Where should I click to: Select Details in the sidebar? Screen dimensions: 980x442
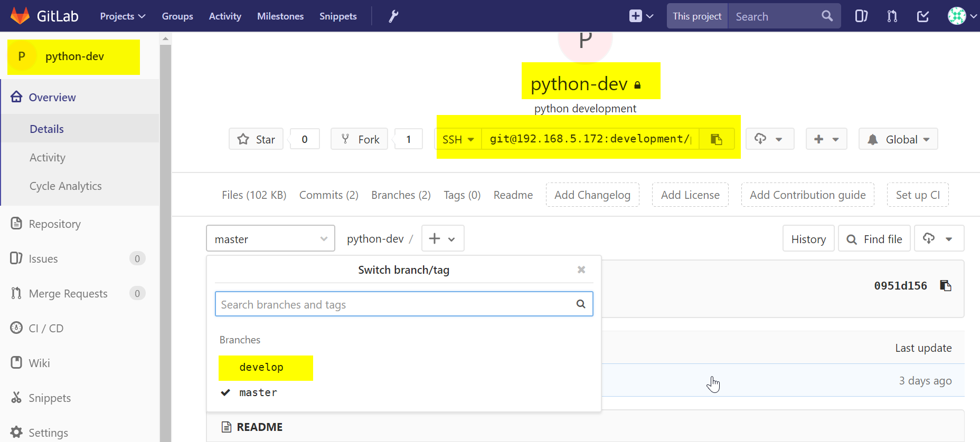pyautogui.click(x=47, y=129)
